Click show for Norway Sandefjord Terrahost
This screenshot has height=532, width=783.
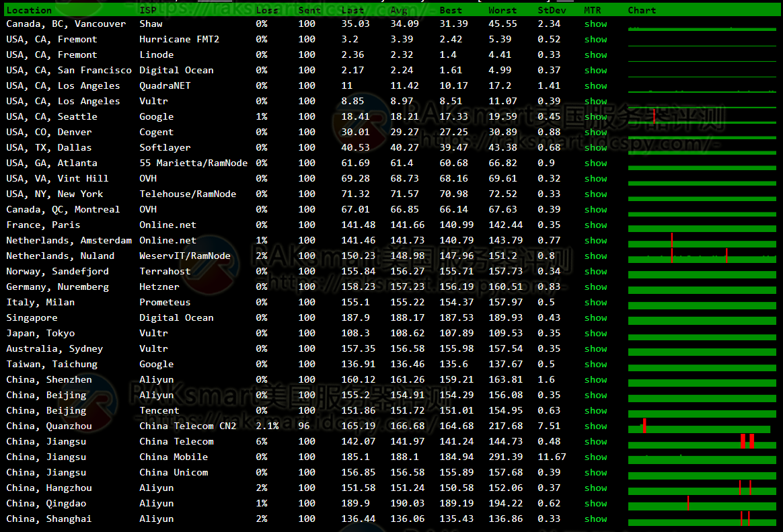596,272
